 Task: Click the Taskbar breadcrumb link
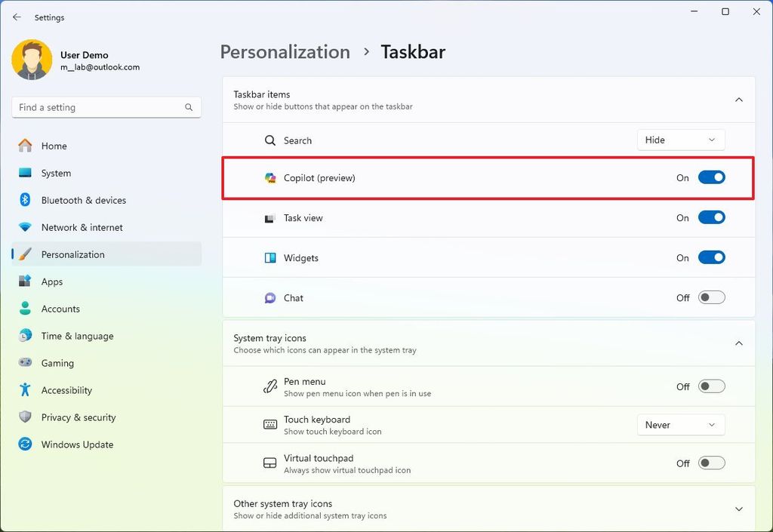coord(412,52)
